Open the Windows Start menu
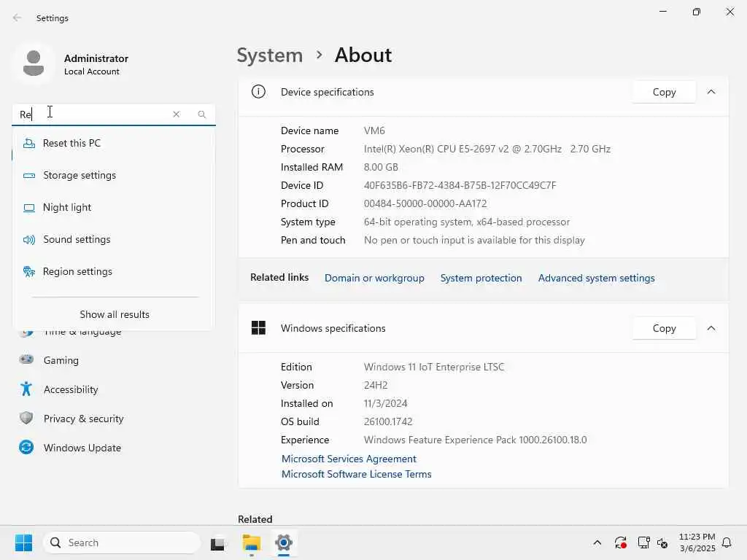The image size is (747, 560). 23,542
